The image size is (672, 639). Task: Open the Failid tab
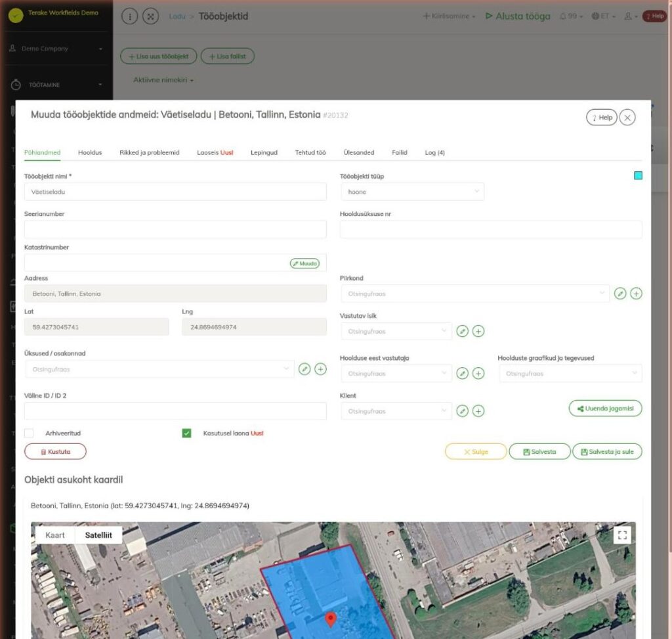400,152
